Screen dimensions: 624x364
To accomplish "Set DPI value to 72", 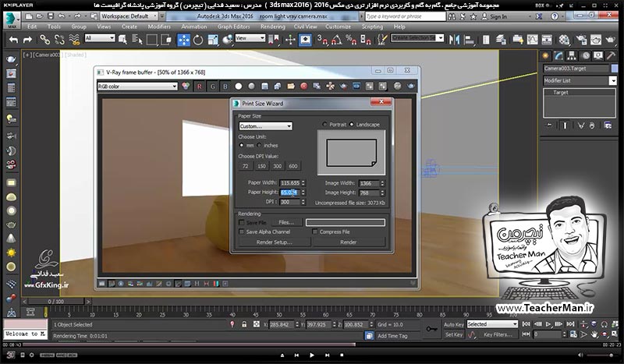I will point(246,166).
